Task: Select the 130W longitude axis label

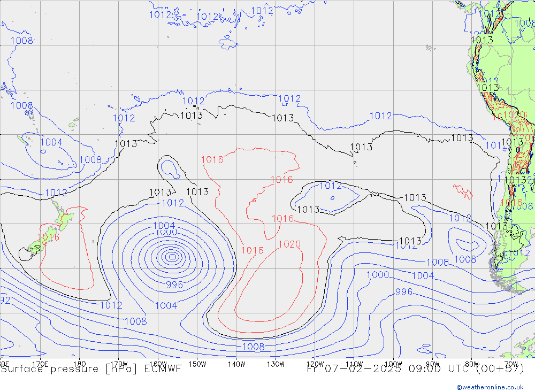Action: coord(276,364)
